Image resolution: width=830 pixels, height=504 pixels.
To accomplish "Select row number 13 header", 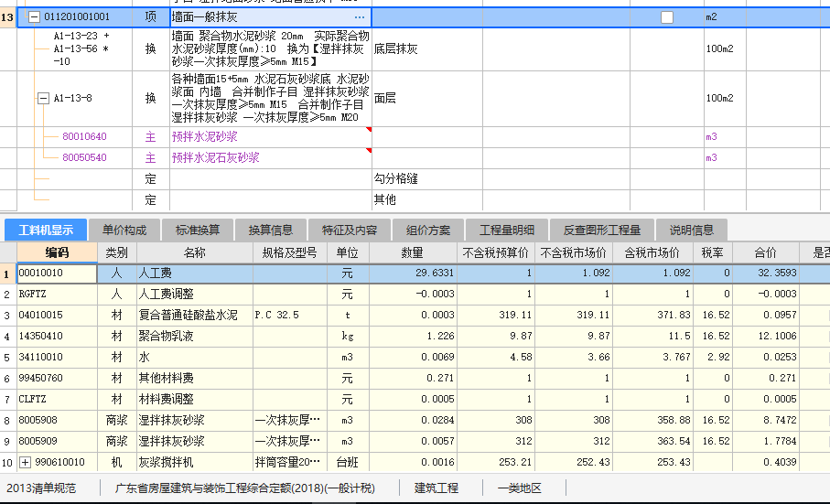I will pyautogui.click(x=7, y=17).
